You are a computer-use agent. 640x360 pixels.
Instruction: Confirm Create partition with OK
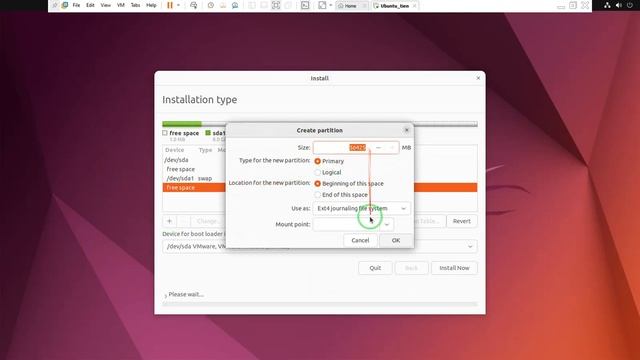coord(396,240)
